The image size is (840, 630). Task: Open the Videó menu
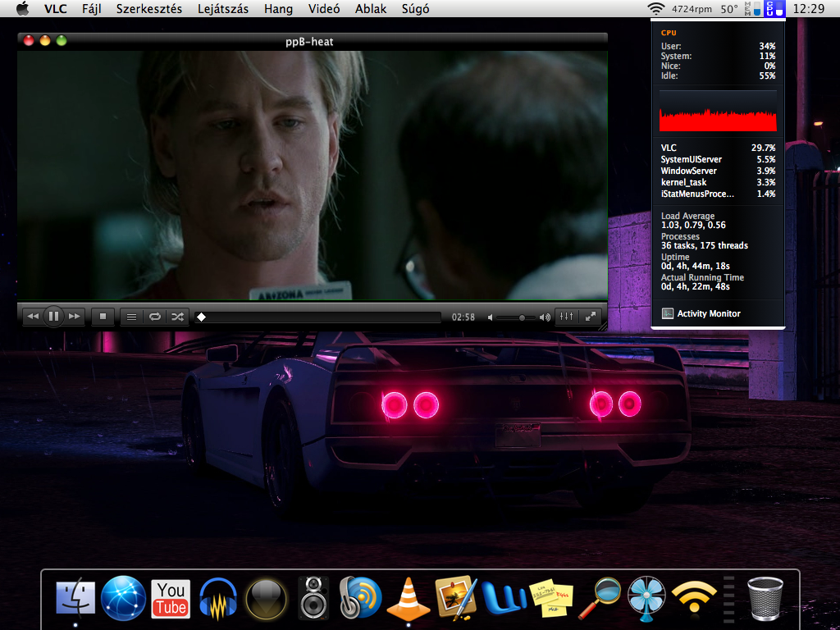[324, 8]
